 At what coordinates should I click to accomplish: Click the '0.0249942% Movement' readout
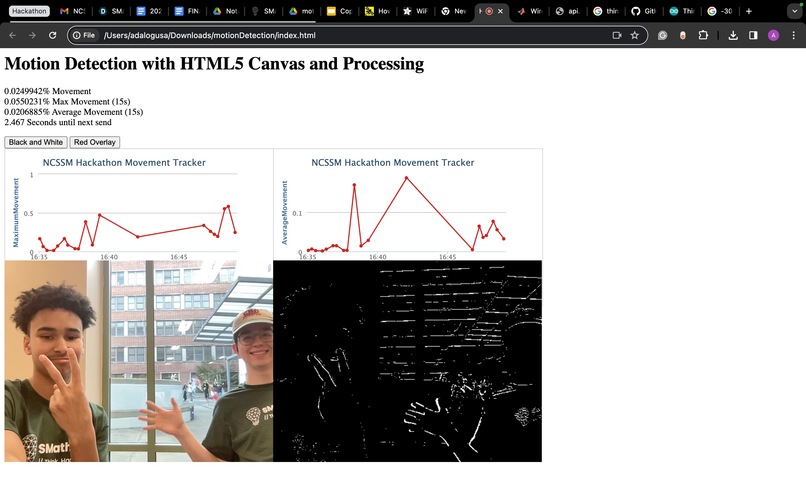tap(48, 91)
